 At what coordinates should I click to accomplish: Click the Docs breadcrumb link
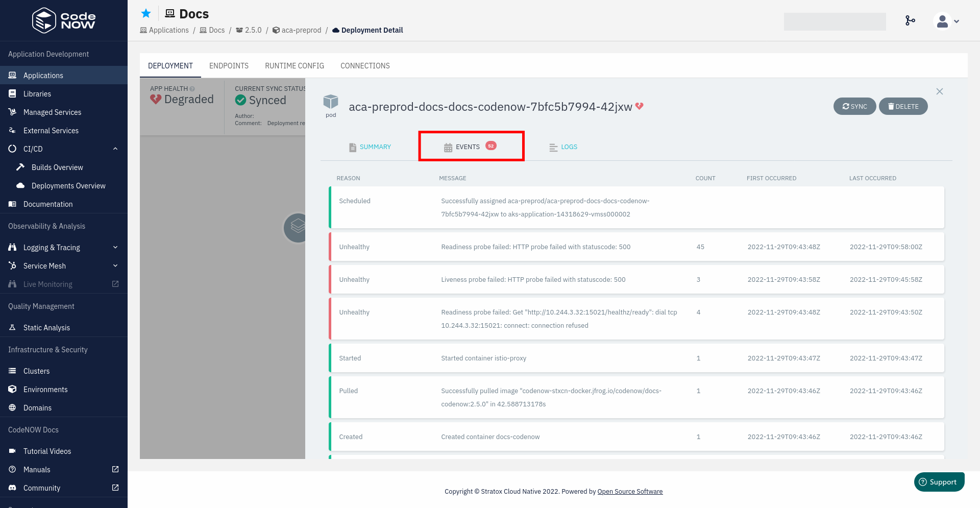212,30
